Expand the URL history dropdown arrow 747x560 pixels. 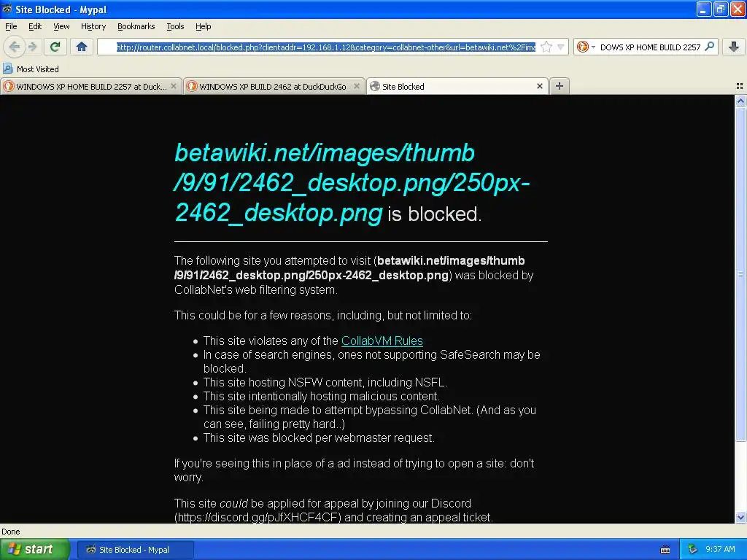click(x=561, y=47)
